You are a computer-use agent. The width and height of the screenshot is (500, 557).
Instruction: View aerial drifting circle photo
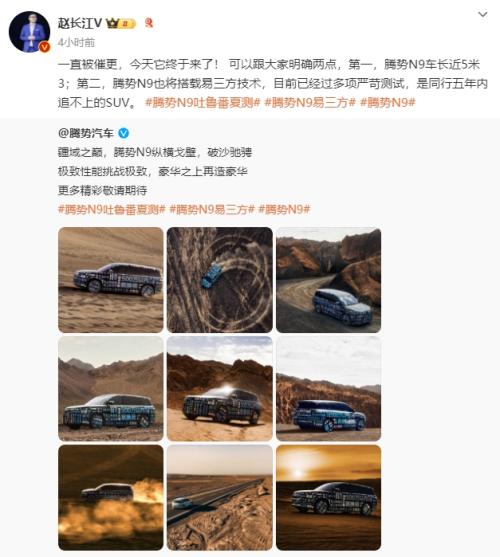(220, 280)
